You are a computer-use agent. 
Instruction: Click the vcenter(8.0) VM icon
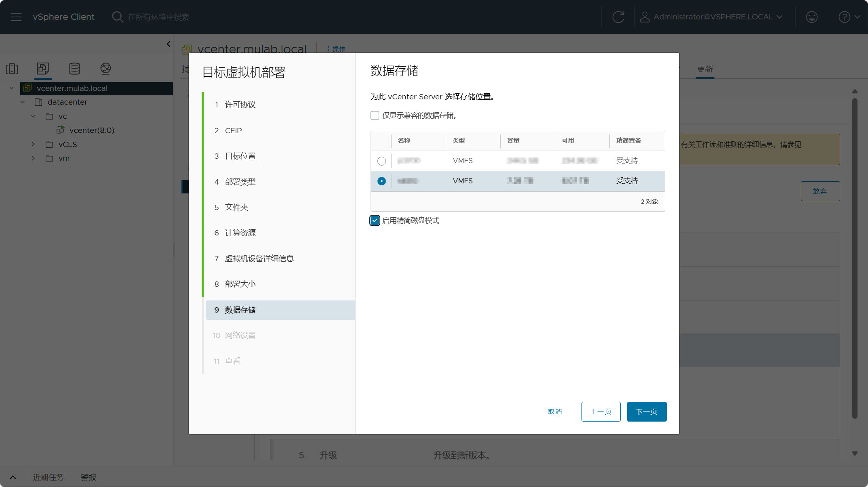(x=61, y=130)
